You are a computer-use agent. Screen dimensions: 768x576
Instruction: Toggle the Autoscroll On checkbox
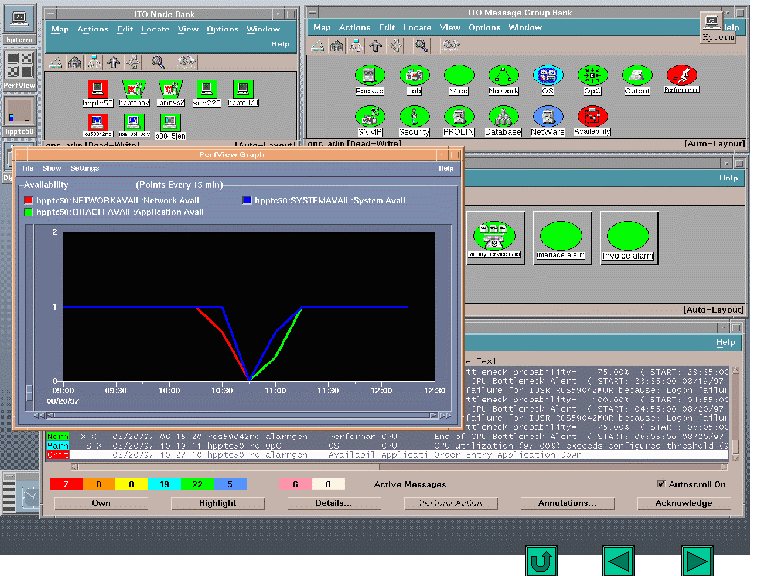[x=660, y=484]
